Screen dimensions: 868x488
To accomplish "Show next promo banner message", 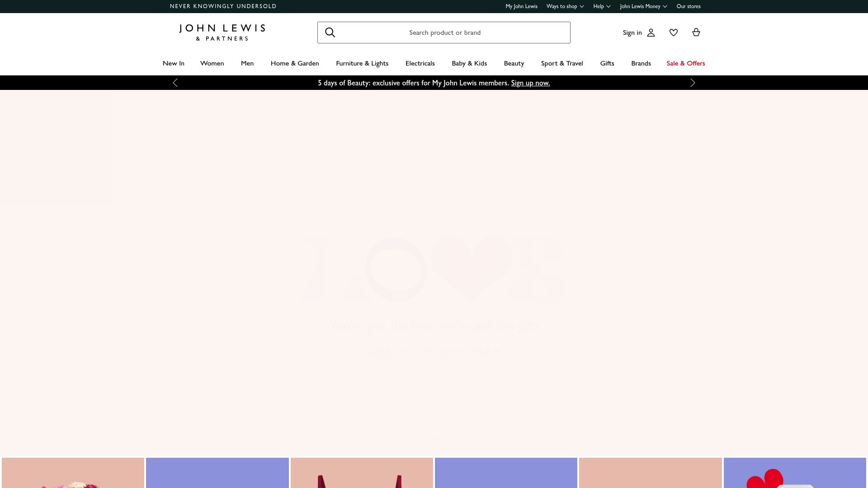I will point(693,83).
